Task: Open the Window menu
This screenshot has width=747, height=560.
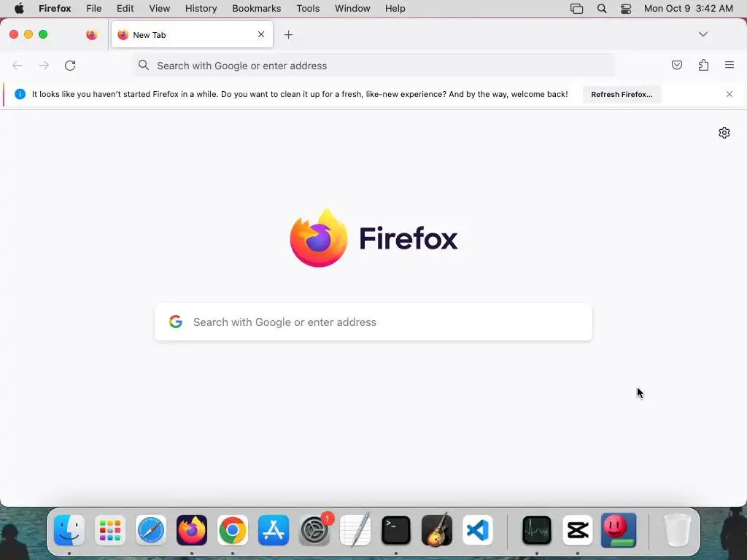Action: point(352,9)
